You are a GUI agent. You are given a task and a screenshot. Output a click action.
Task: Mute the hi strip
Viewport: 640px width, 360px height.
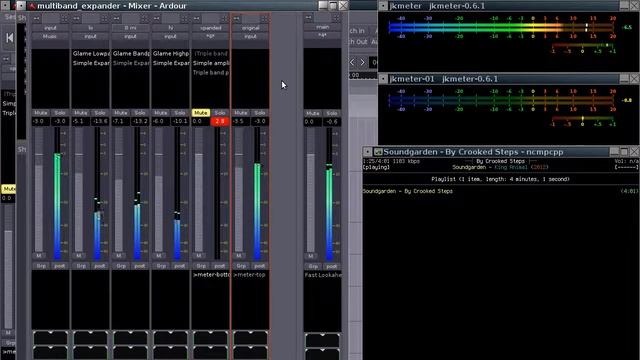pyautogui.click(x=160, y=113)
